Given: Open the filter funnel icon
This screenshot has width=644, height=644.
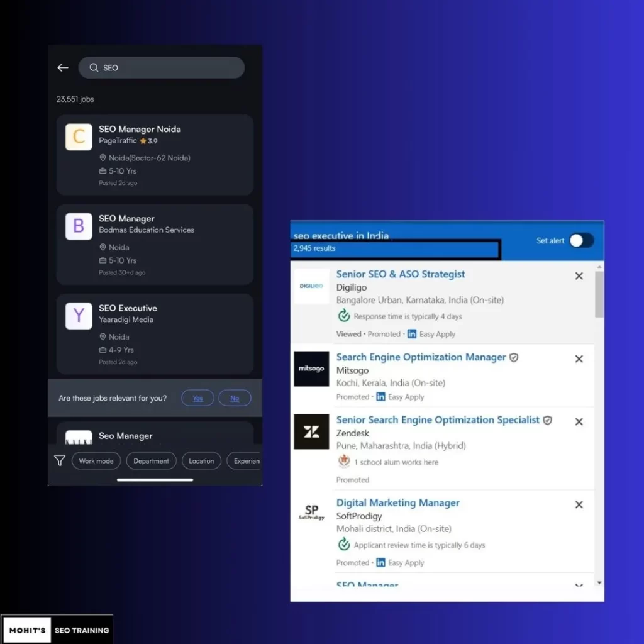Looking at the screenshot, I should (x=60, y=461).
